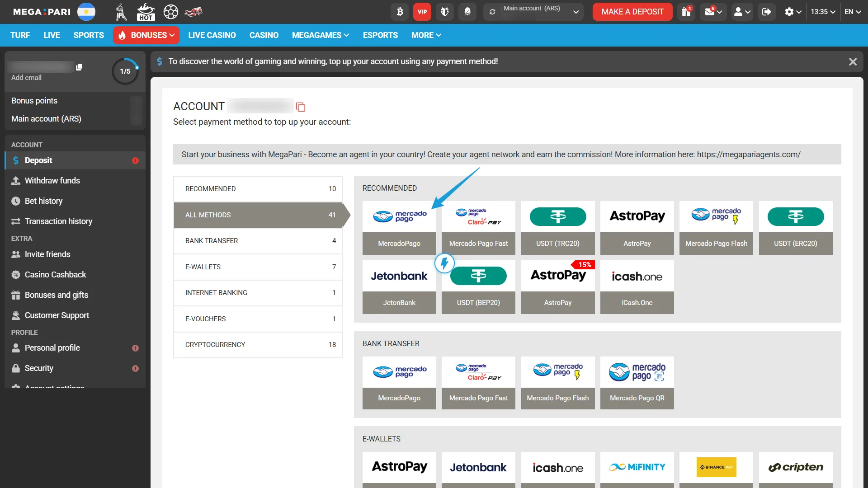Click the logout arrow icon
Viewport: 868px width, 488px height.
[x=766, y=12]
